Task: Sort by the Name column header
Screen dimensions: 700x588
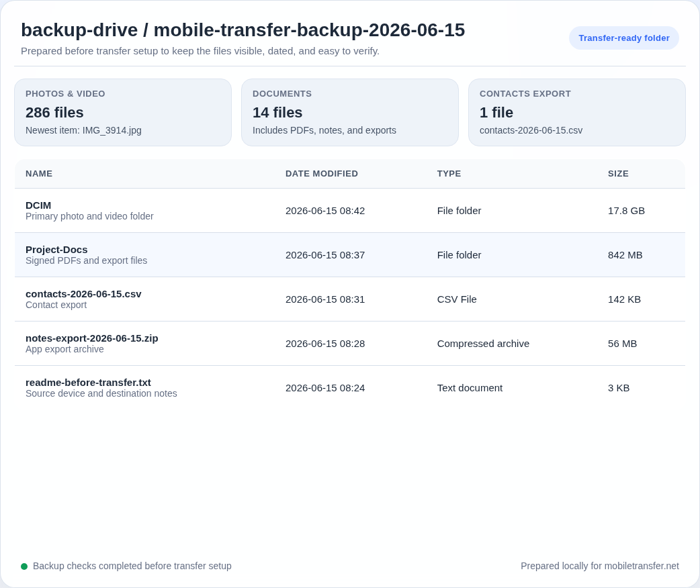Action: pos(39,174)
